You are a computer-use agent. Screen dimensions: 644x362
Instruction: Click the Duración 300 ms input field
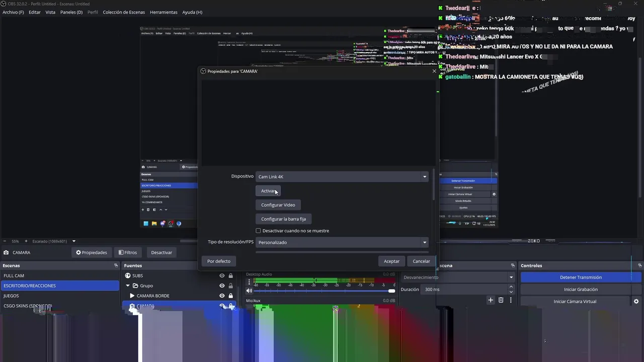pyautogui.click(x=464, y=289)
